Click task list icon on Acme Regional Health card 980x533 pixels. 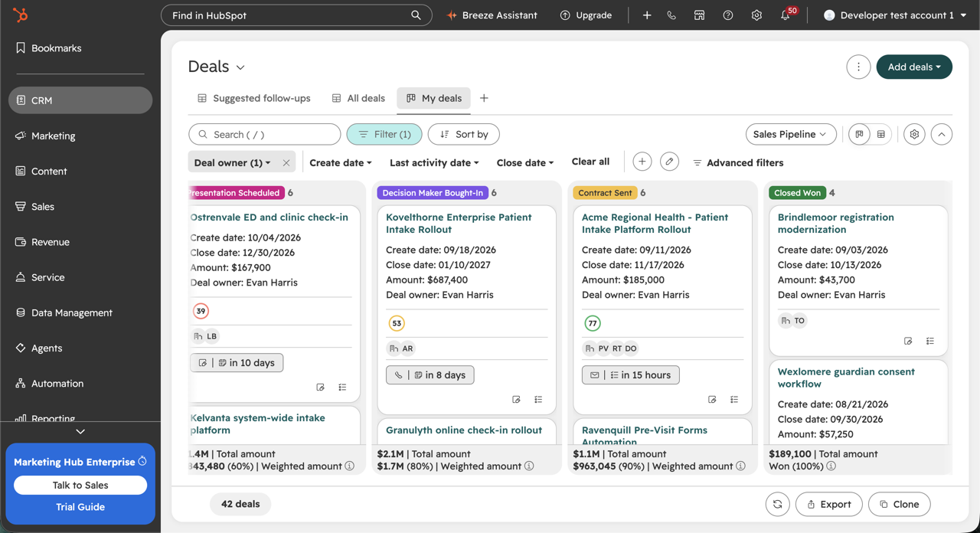click(734, 400)
